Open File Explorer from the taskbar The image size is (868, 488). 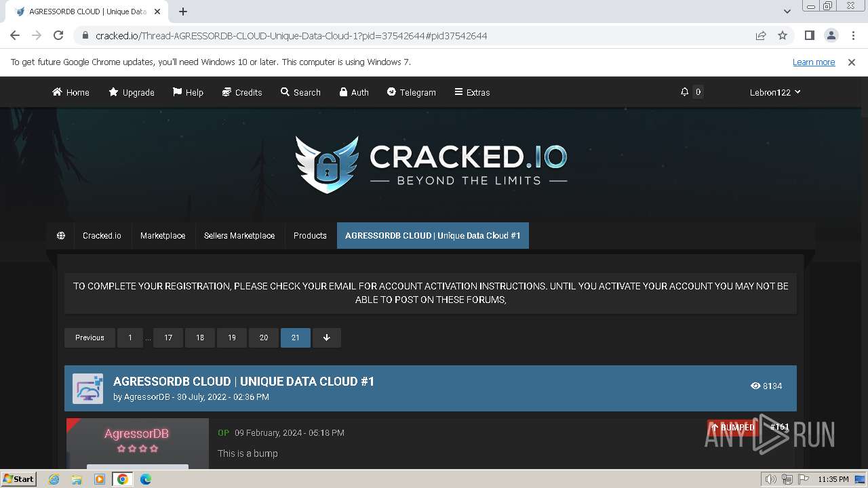coord(77,479)
